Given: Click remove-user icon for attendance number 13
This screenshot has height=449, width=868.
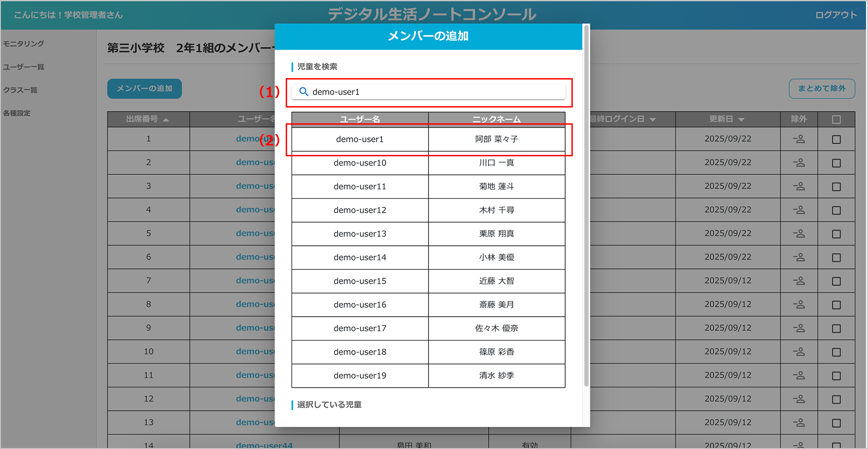Looking at the screenshot, I should [799, 423].
